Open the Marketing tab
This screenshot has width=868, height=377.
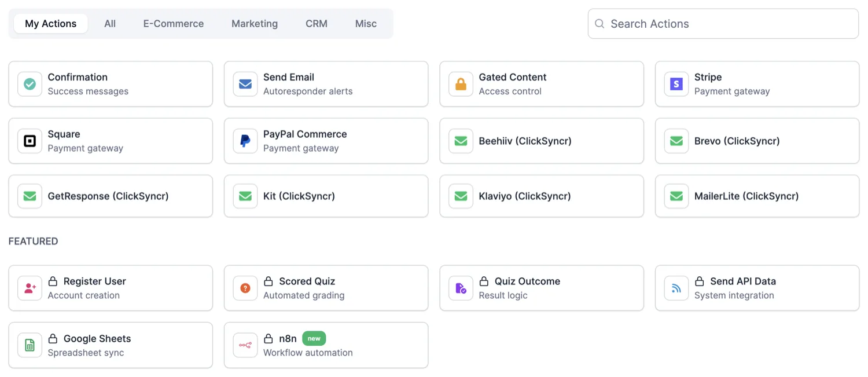[x=255, y=24]
